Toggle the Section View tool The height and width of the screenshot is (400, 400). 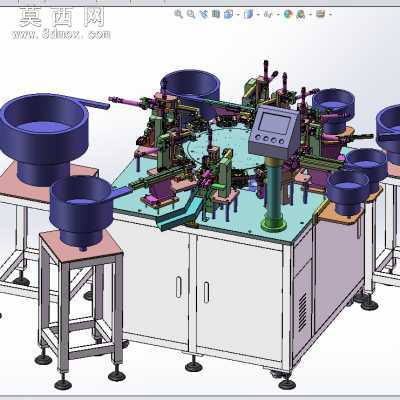[x=216, y=14]
